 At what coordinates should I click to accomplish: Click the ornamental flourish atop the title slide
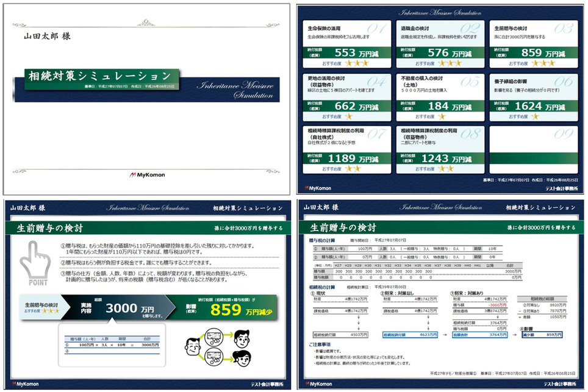[146, 23]
